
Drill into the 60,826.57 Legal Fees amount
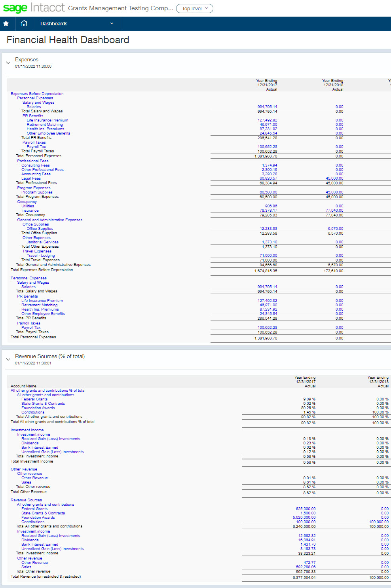click(x=268, y=178)
